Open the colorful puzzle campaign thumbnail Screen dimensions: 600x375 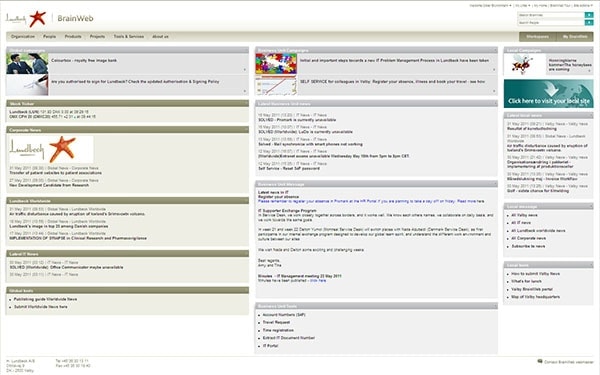(x=276, y=64)
